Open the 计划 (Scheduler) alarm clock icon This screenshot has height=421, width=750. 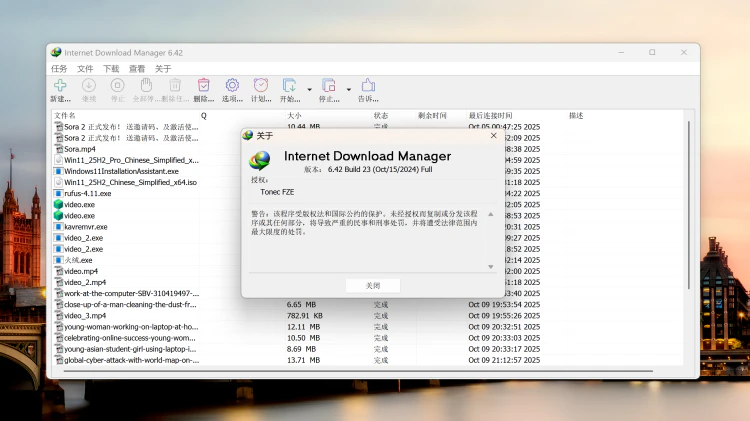pos(261,87)
